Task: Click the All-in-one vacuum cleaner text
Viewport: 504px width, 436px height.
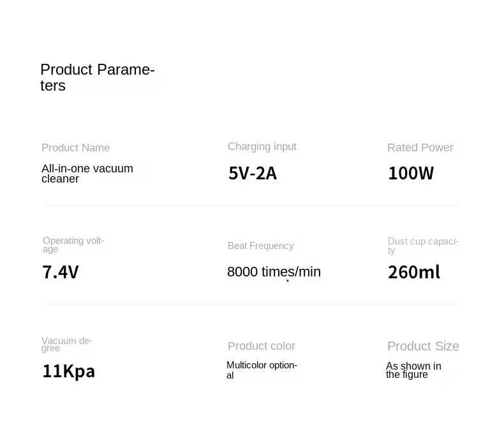Action: 87,173
